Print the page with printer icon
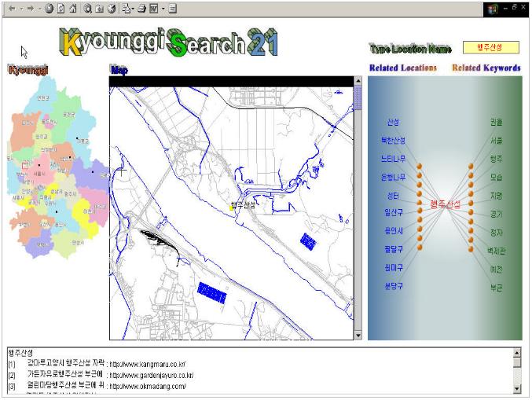This screenshot has height=400, width=532. tap(141, 9)
